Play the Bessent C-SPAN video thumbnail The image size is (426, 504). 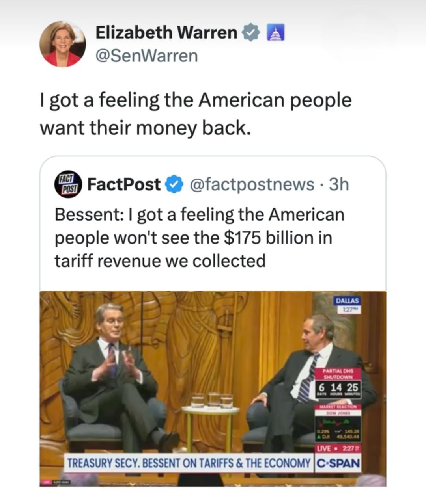click(x=213, y=389)
